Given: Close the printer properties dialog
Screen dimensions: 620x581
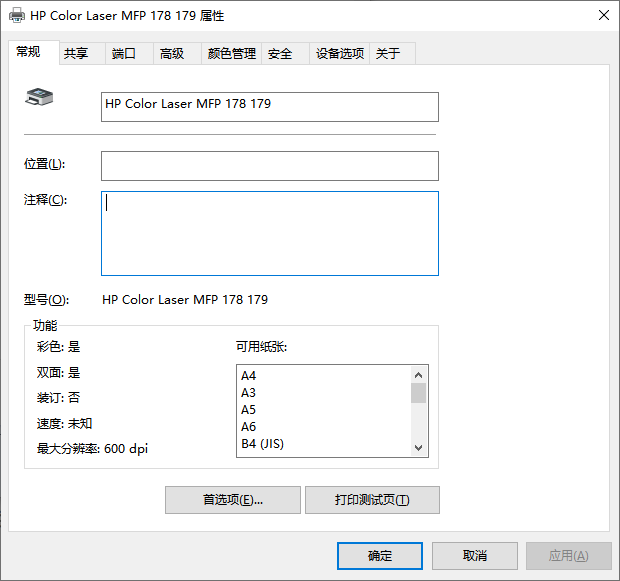Looking at the screenshot, I should click(603, 15).
